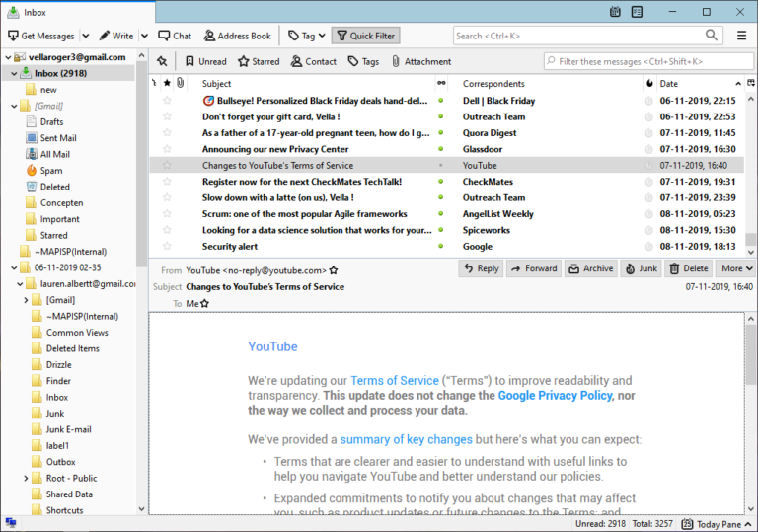Open the Tasks tab icon in title bar
This screenshot has width=758, height=532.
(638, 12)
